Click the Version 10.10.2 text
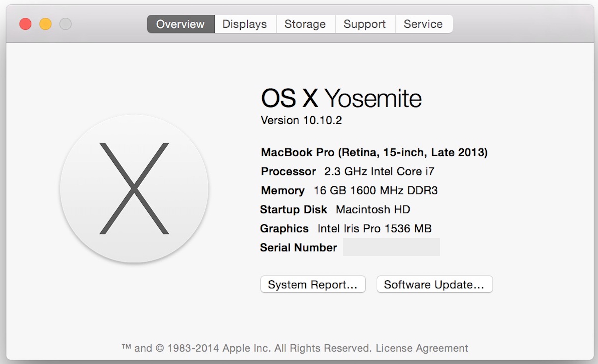 click(301, 120)
